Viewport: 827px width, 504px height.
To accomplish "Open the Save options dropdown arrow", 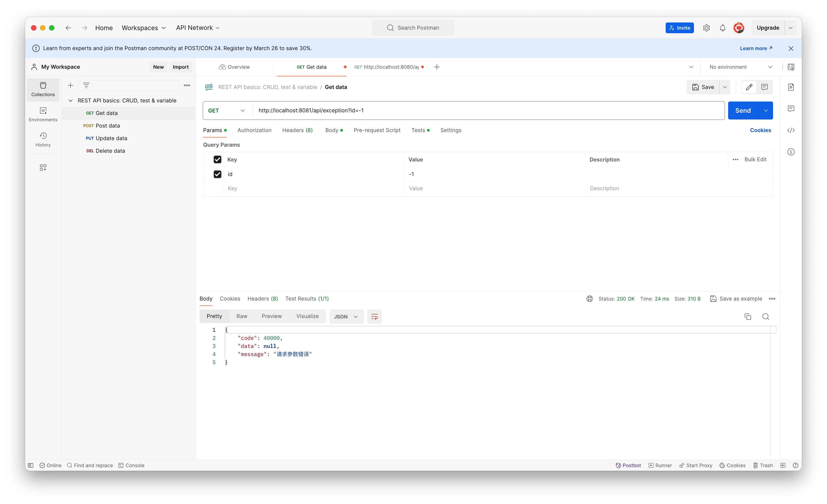I will pos(725,87).
